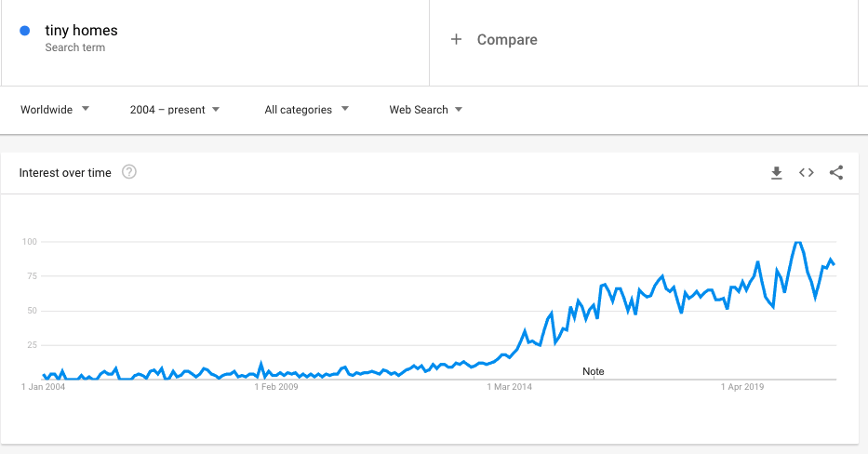Click the 1 Jan 2004 axis label
Viewport: 868px width, 454px height.
pos(43,387)
